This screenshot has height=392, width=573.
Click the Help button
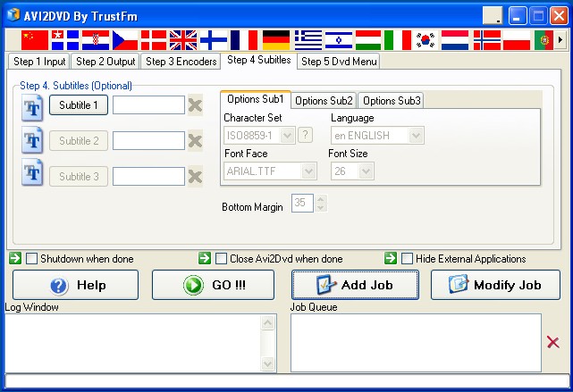(x=76, y=285)
